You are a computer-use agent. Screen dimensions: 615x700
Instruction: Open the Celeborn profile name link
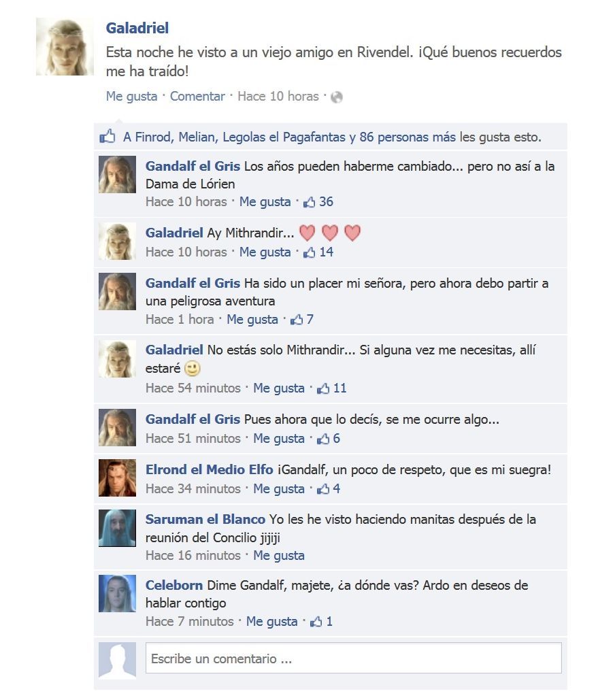point(174,585)
